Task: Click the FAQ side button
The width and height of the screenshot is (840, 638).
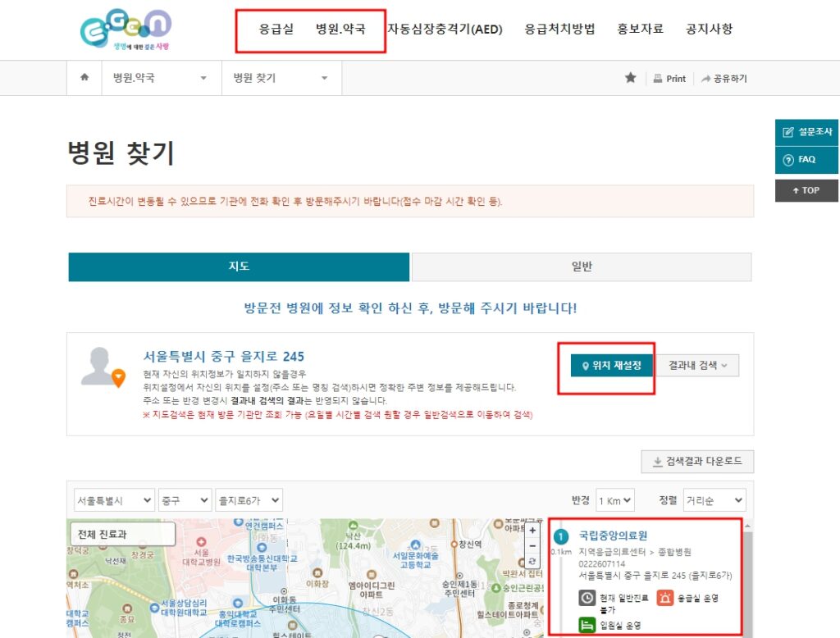Action: pos(807,160)
